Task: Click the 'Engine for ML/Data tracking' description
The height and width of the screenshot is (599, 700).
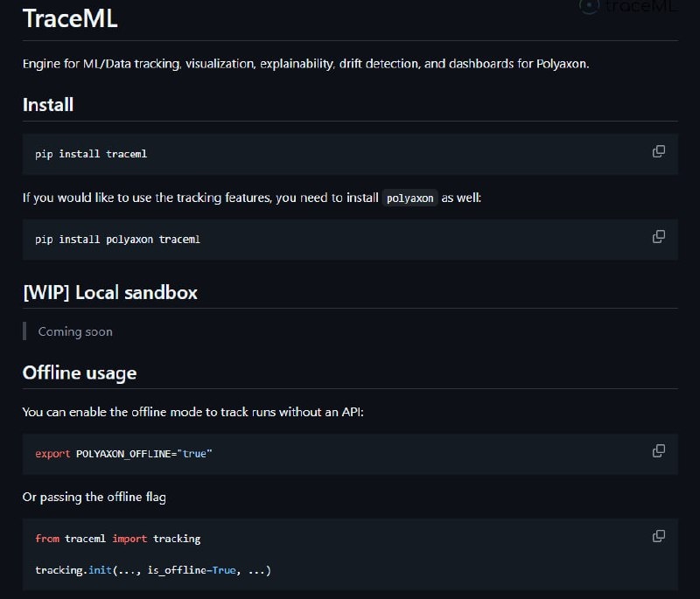Action: pyautogui.click(x=305, y=64)
